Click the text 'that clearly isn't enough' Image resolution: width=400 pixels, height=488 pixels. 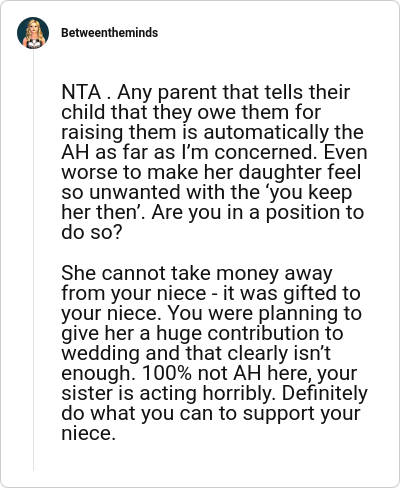tap(196, 363)
